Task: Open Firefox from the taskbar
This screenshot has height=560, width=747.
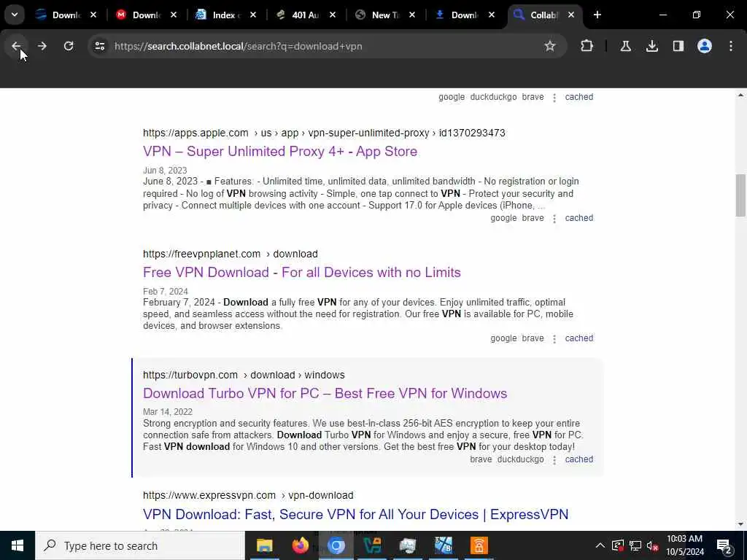Action: (x=300, y=545)
